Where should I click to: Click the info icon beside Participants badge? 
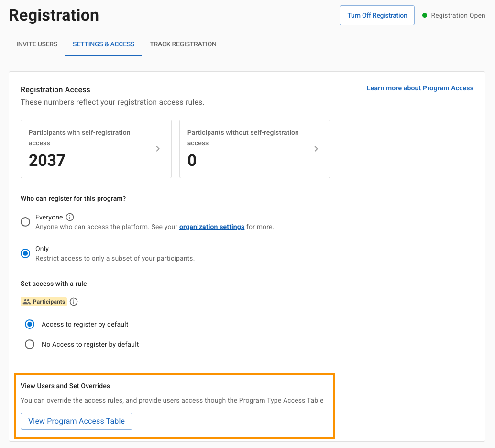click(x=74, y=302)
